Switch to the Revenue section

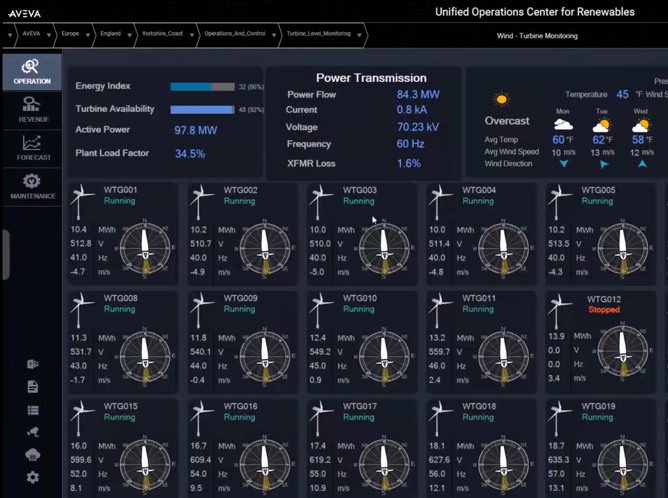click(x=32, y=108)
